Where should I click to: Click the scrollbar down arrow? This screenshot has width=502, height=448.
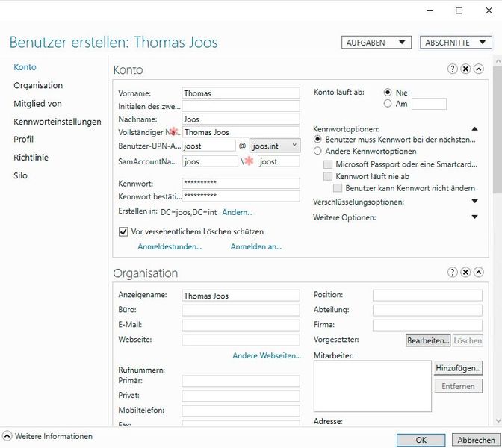click(x=498, y=420)
